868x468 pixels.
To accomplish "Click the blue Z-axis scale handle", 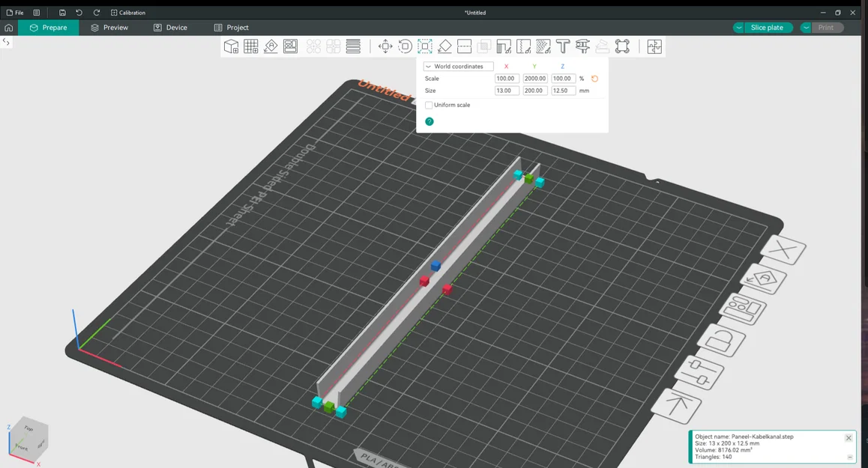I will (x=435, y=266).
